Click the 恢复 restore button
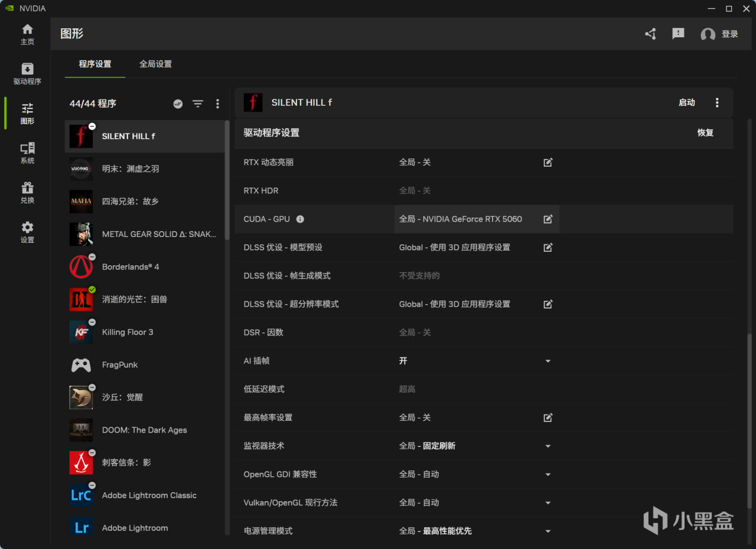The height and width of the screenshot is (549, 756). [706, 133]
